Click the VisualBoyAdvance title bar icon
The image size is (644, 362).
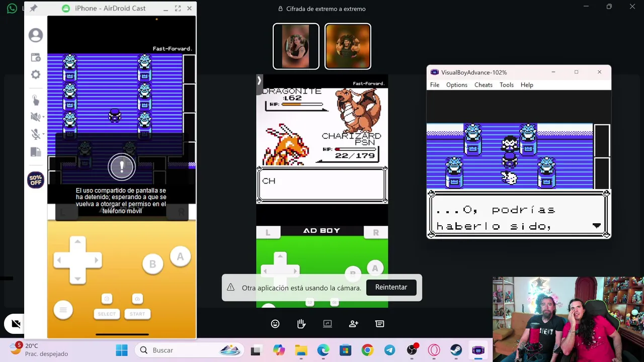435,72
